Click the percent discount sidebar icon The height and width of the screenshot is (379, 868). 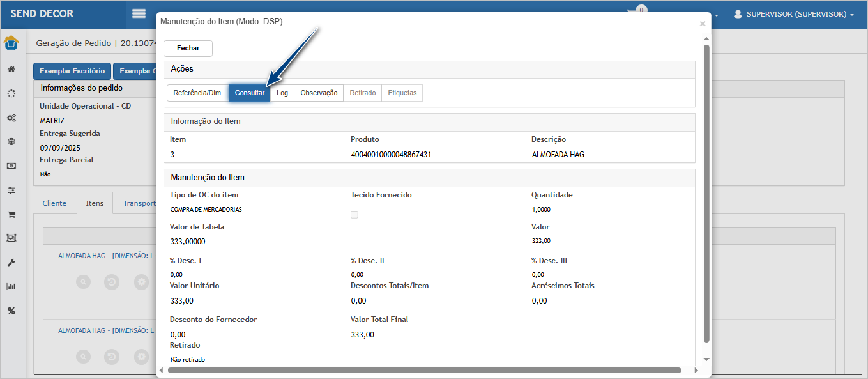click(x=11, y=311)
